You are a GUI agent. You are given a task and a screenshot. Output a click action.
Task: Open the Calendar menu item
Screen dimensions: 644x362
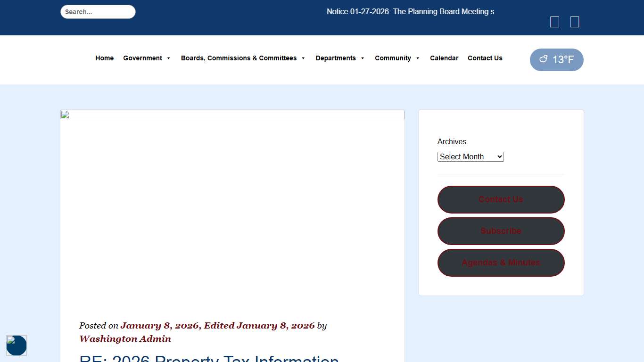pyautogui.click(x=444, y=58)
